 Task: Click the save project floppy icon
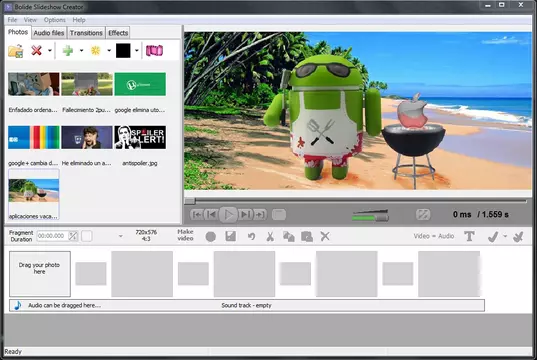230,236
